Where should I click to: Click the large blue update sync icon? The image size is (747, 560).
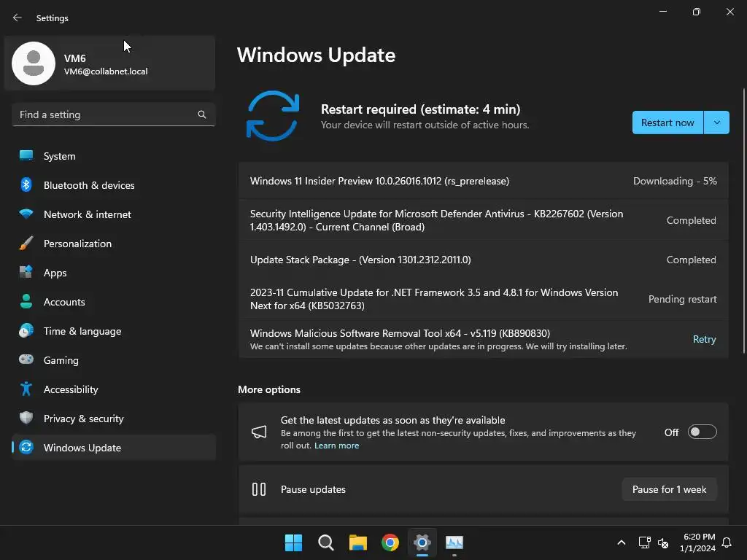point(273,116)
